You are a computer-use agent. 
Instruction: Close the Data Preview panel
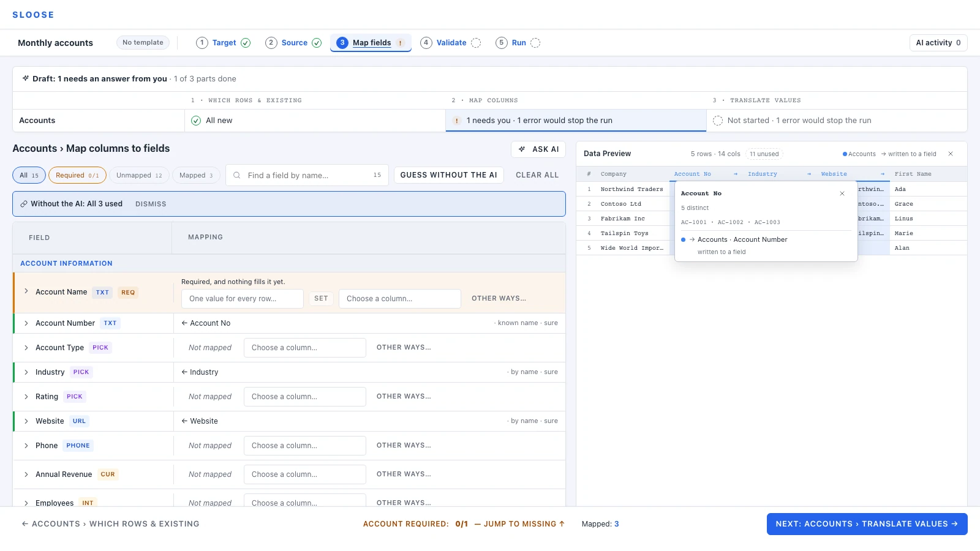pyautogui.click(x=951, y=154)
